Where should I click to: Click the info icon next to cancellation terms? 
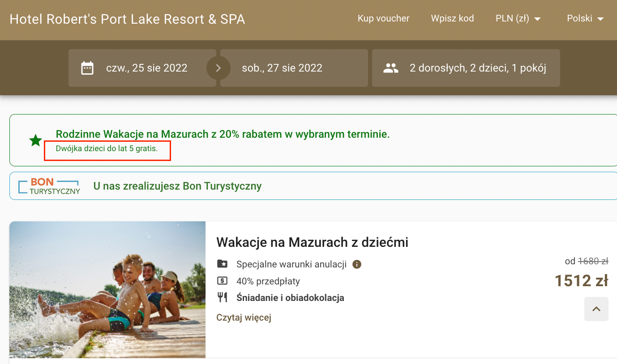click(x=357, y=264)
